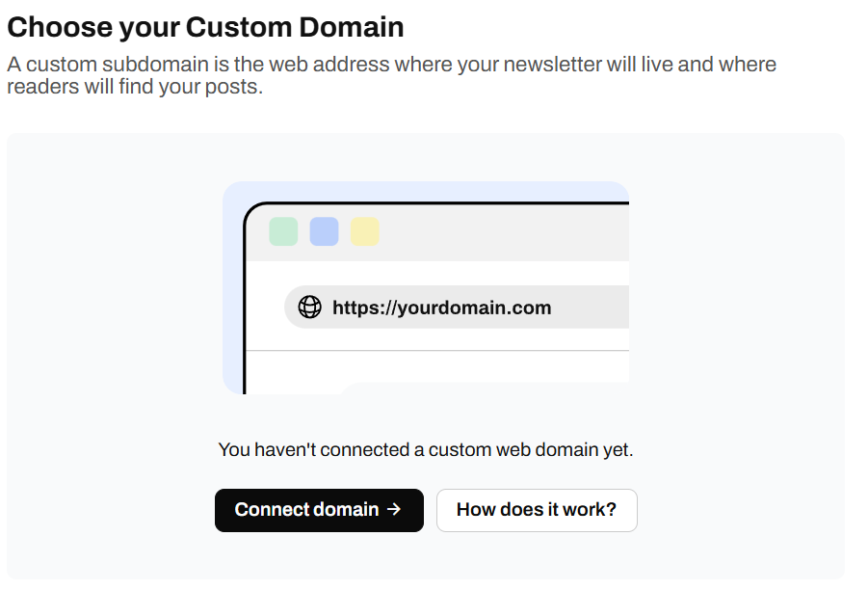Click the green dot on the browser mockup
Viewport: 868px width, 590px height.
coord(282,231)
